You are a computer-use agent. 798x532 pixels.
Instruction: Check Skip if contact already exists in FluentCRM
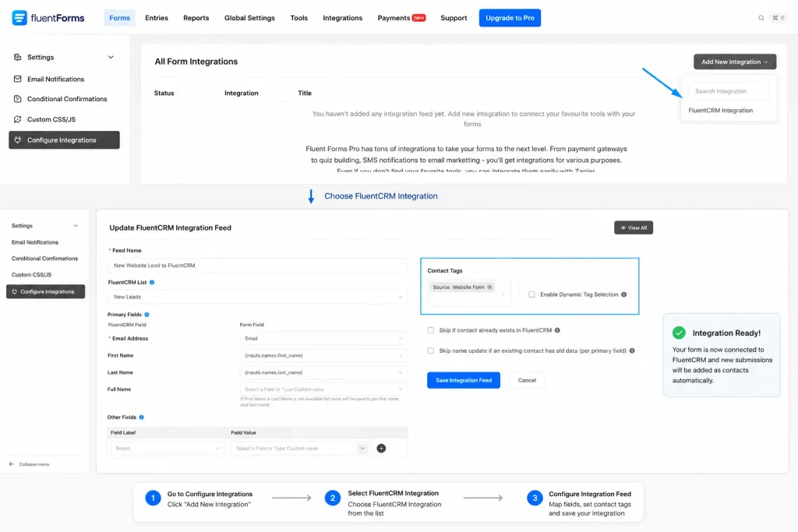pyautogui.click(x=431, y=330)
